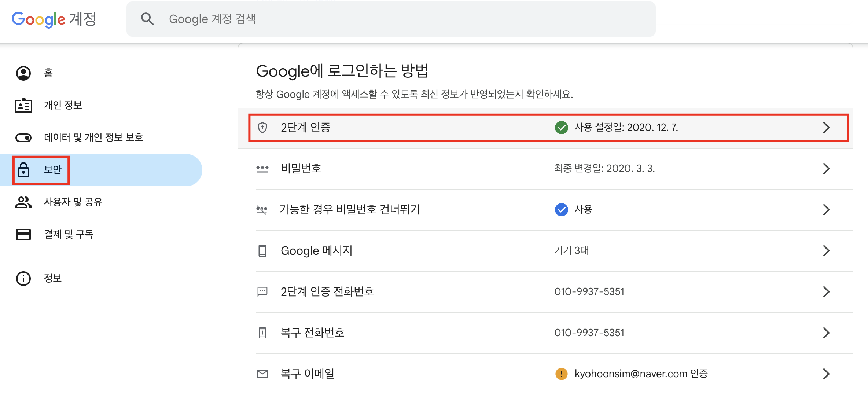Open the Google 메시지 row chevron
The width and height of the screenshot is (868, 393).
pos(826,251)
